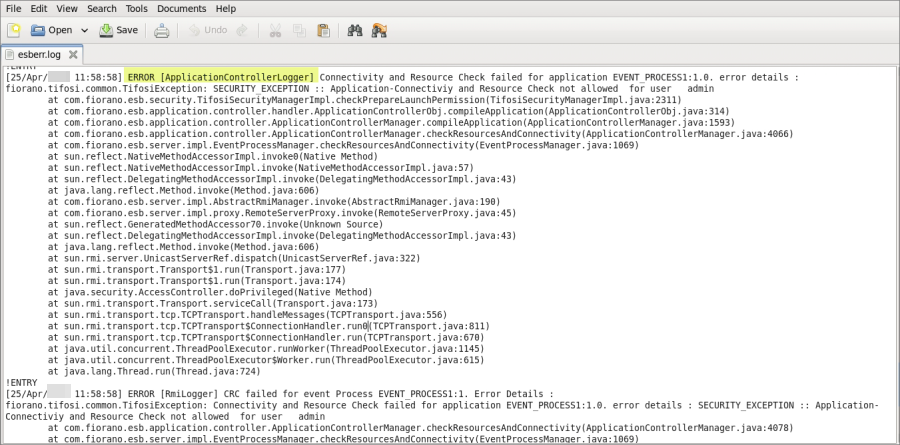The image size is (900, 445).
Task: Open the Edit menu
Action: coord(39,8)
